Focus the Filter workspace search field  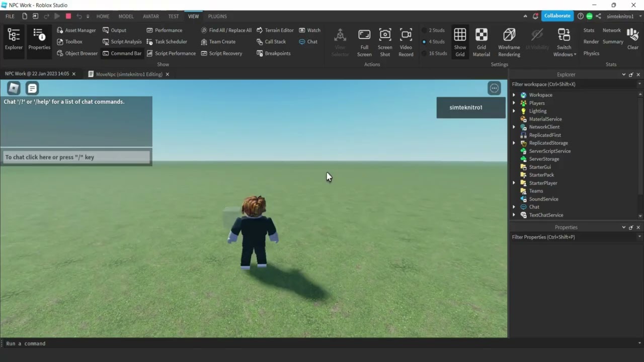coord(574,84)
